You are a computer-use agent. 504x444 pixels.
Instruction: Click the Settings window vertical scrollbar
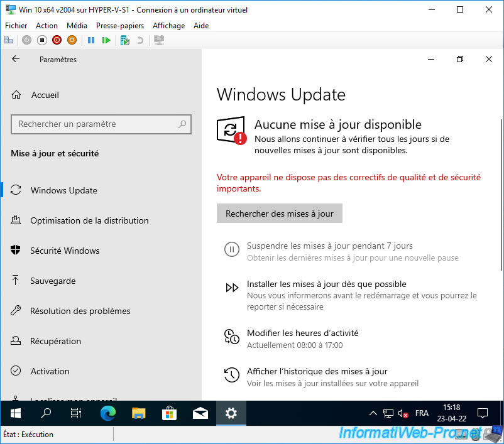501,195
